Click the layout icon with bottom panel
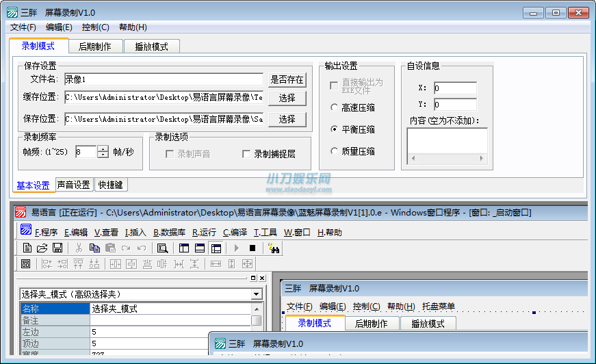Viewport: 596px width, 364px height. pyautogui.click(x=200, y=248)
